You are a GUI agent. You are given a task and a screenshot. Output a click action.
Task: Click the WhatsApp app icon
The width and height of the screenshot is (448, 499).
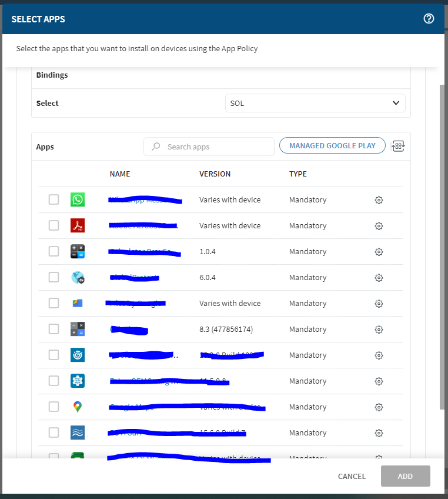point(78,199)
